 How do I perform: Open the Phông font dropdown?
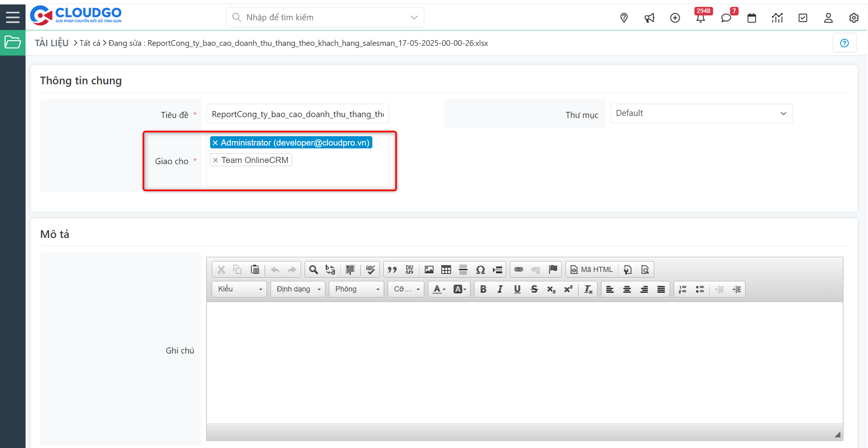[356, 289]
